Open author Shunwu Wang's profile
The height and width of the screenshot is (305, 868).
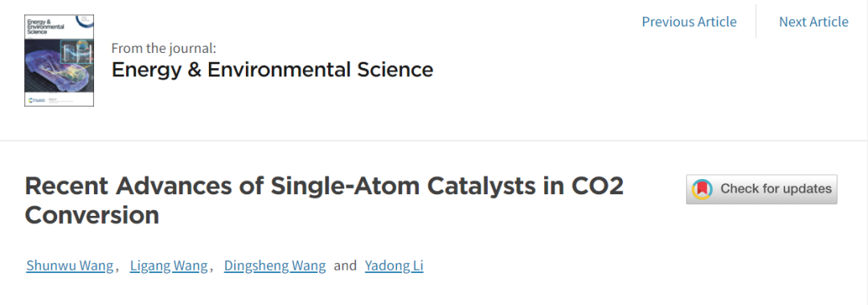point(70,266)
